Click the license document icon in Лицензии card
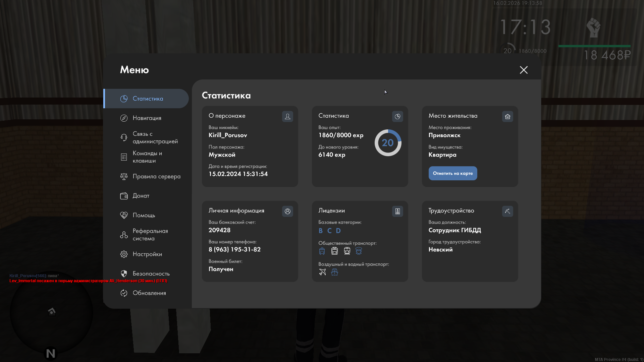Viewport: 644px width, 362px height. (x=397, y=211)
